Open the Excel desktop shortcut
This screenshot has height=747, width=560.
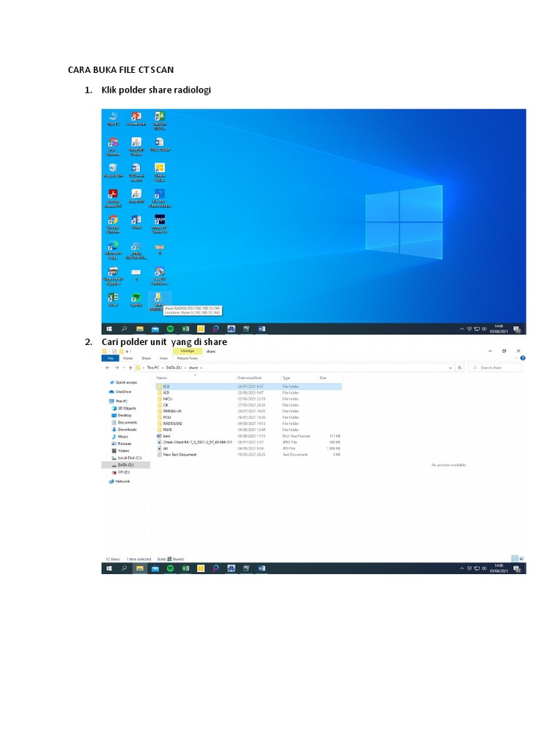click(x=113, y=300)
